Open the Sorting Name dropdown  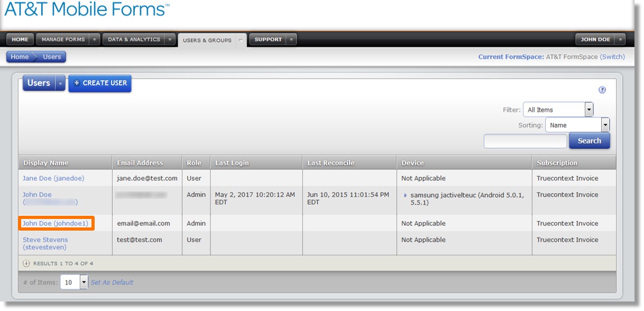tap(577, 125)
